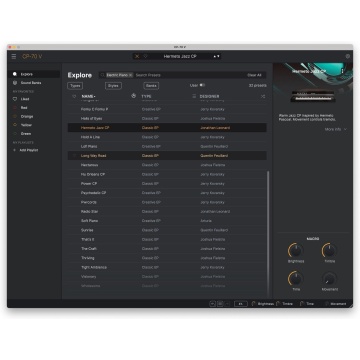
Task: Click the bottom bar Movement mini knob
Action: [x=327, y=304]
